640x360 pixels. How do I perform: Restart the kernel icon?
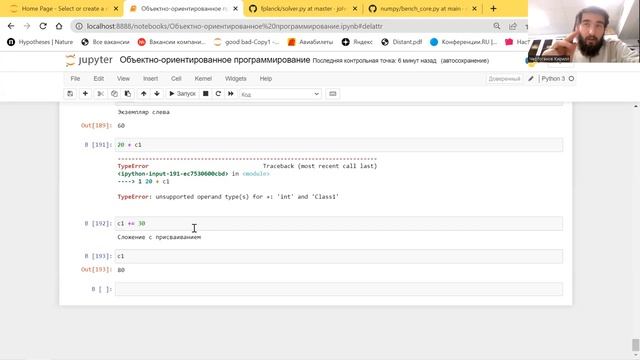point(218,94)
